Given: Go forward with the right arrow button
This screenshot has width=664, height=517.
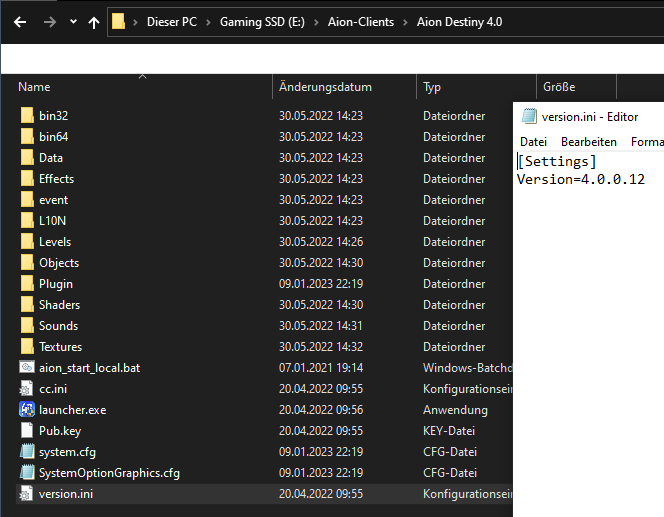Looking at the screenshot, I should coord(50,22).
